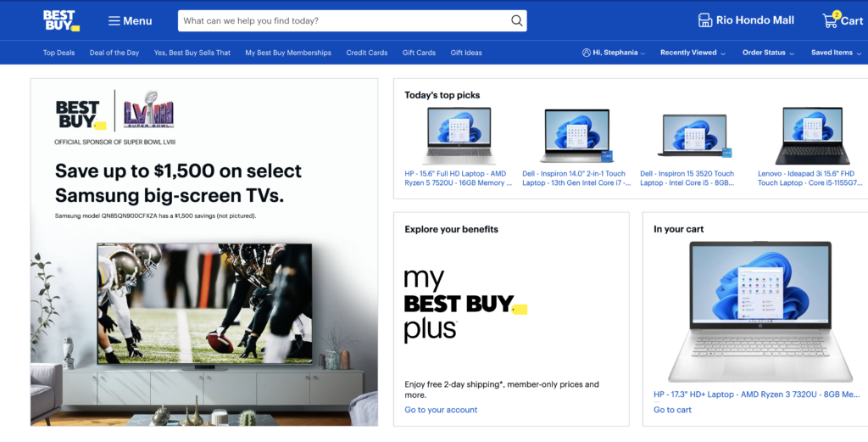Click the my Best Buy plus logo
This screenshot has height=442, width=868.
[465, 305]
